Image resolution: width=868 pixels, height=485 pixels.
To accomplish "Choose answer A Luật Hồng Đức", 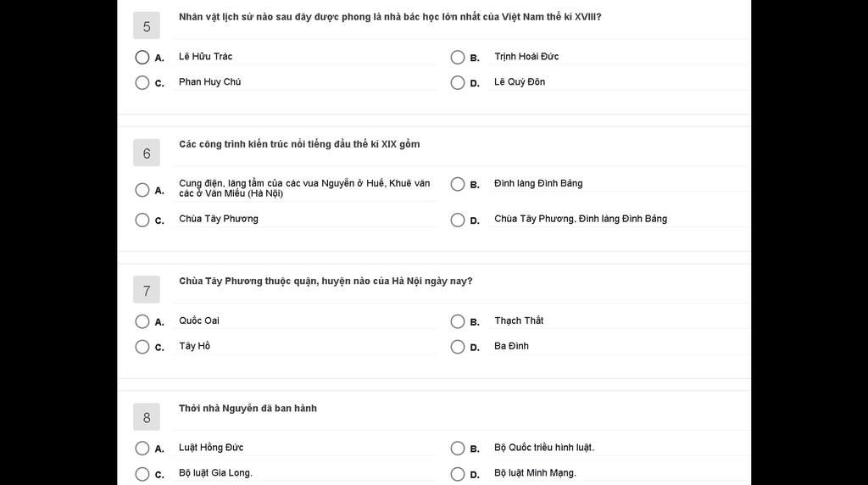I will tap(142, 448).
